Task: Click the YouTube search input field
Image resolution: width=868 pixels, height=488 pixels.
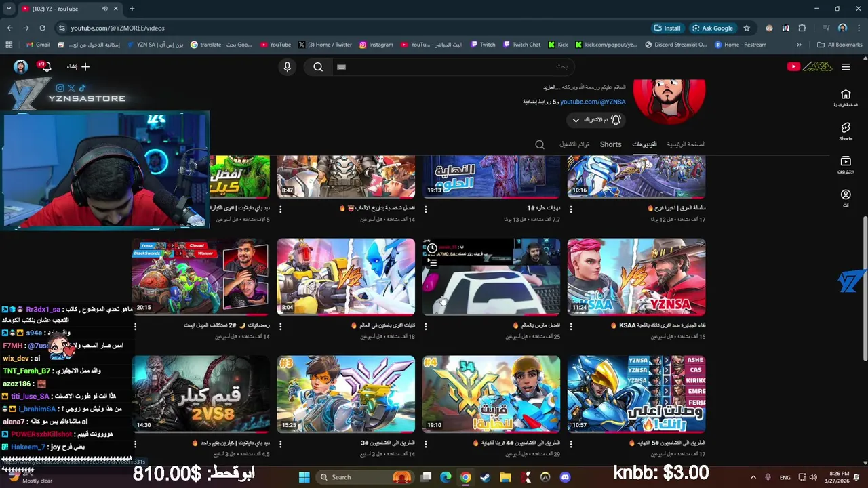Action: [x=452, y=66]
